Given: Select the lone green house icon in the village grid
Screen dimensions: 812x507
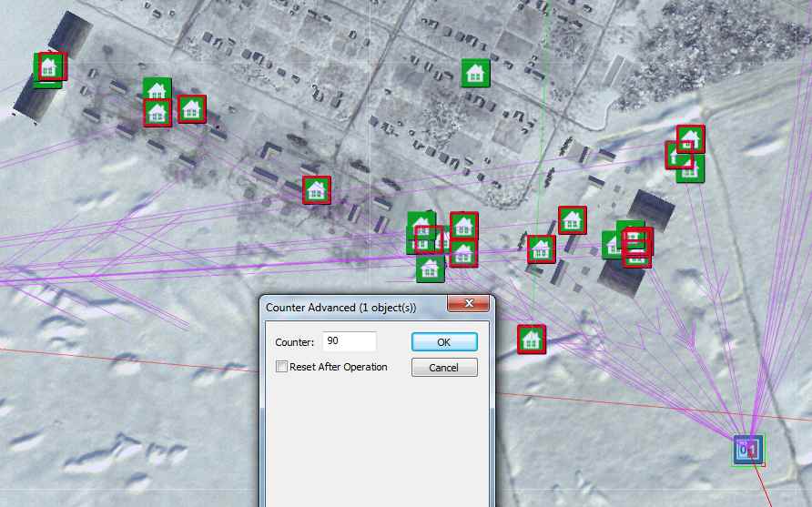Looking at the screenshot, I should (x=475, y=73).
